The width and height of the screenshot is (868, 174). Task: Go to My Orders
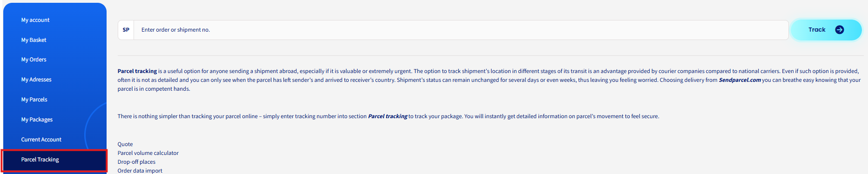(34, 60)
